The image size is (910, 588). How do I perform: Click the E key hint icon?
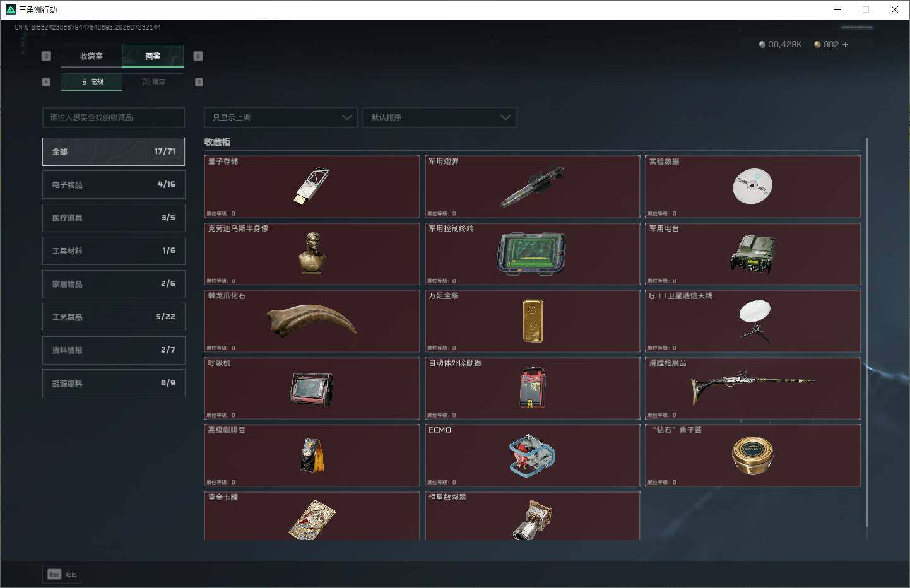pyautogui.click(x=198, y=56)
